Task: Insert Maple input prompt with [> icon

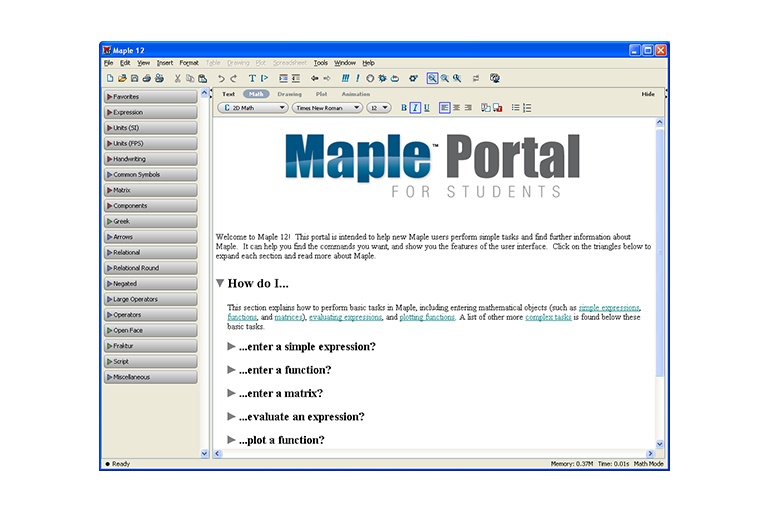Action: click(264, 78)
